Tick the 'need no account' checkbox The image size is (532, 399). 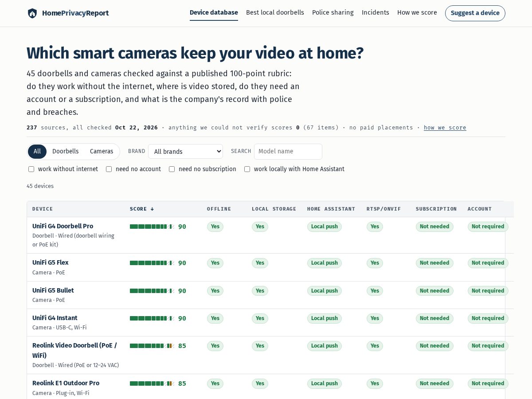coord(109,169)
